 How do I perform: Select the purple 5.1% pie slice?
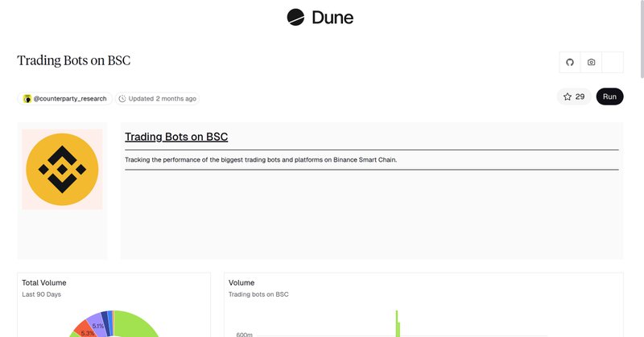tap(97, 323)
